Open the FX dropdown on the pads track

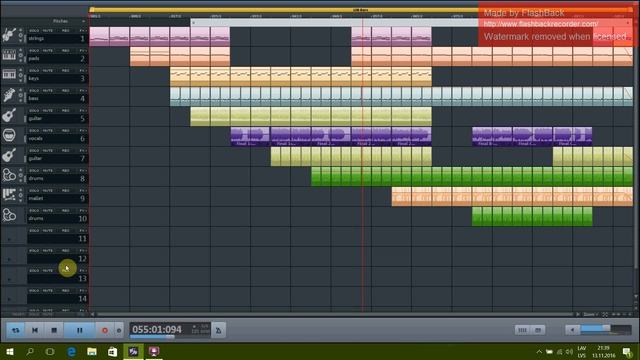click(x=83, y=51)
